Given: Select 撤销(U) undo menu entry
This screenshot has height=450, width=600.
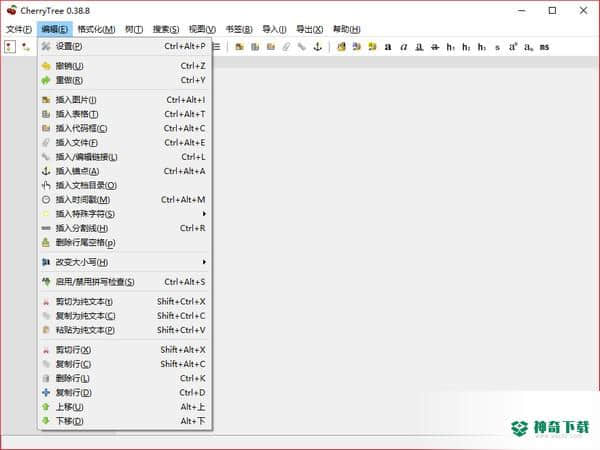Looking at the screenshot, I should coord(125,66).
